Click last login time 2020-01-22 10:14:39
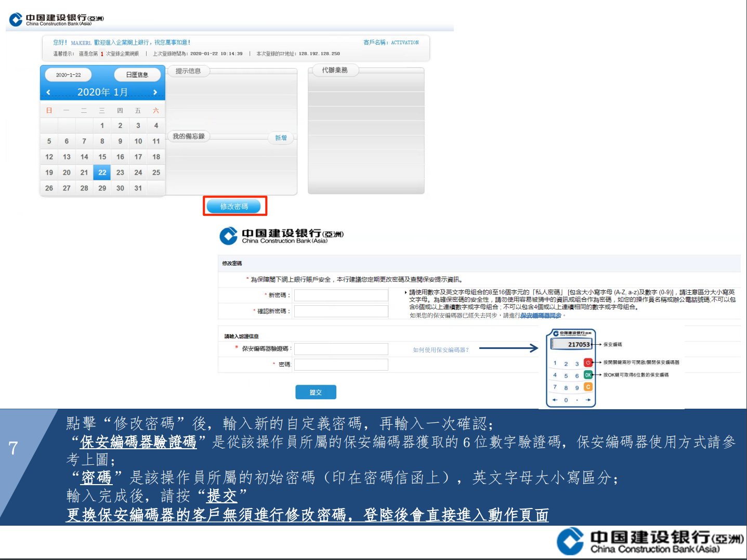 (216, 54)
